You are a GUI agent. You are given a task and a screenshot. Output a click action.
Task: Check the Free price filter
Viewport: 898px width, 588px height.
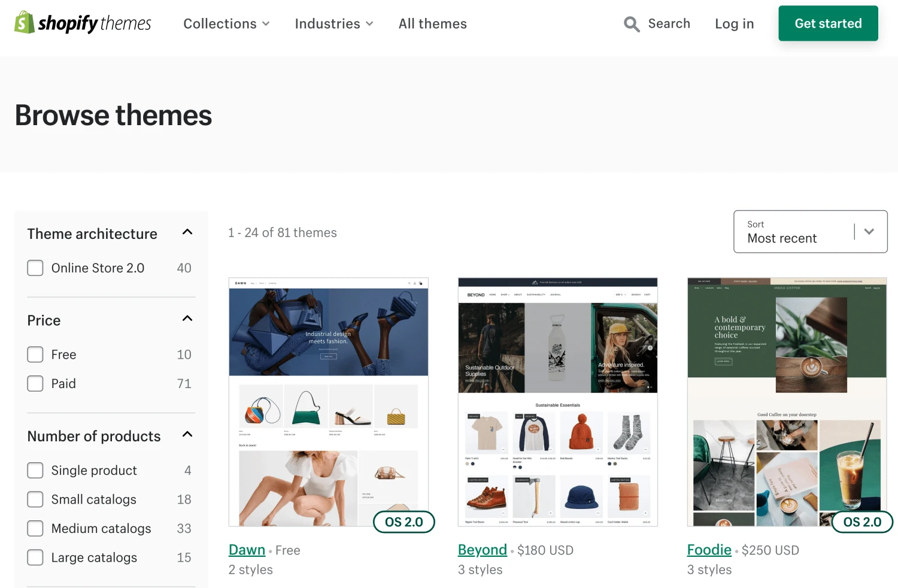coord(35,355)
